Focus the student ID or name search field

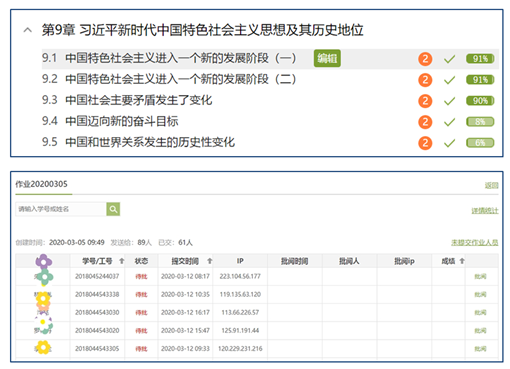61,209
